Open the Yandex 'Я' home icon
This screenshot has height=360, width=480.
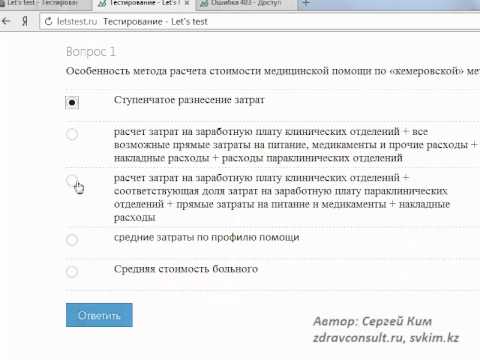[x=25, y=21]
